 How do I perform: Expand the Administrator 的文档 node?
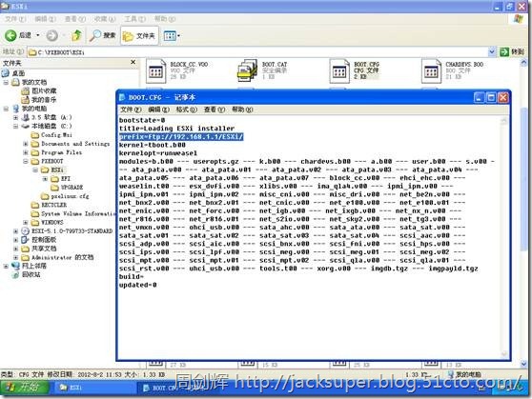pyautogui.click(x=15, y=257)
